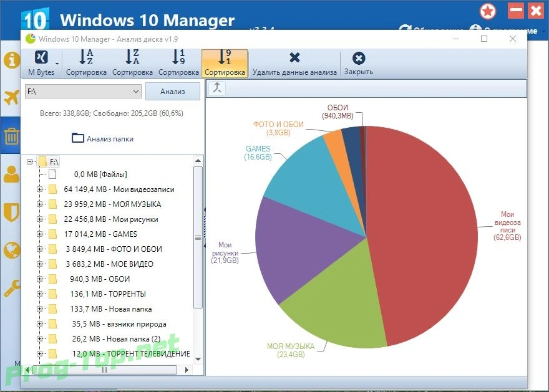The height and width of the screenshot is (392, 549).
Task: Open user Customization section in sidebar
Action: coord(11,174)
